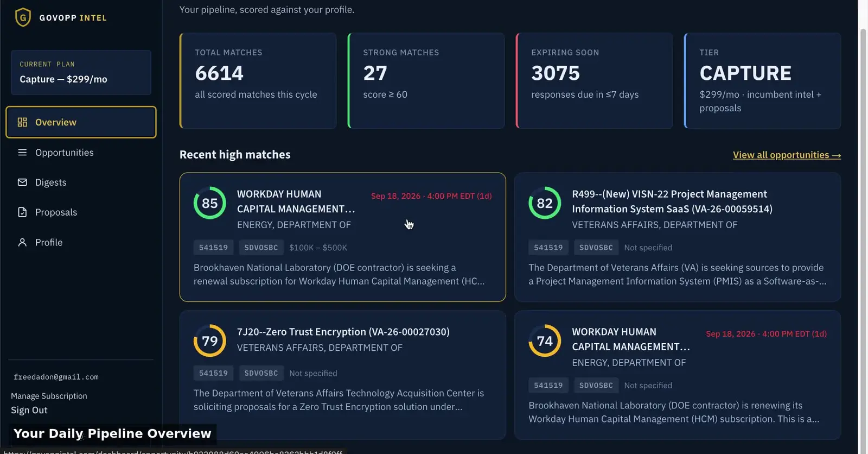Click the freedadon@gmail.com account email
The image size is (868, 454).
pos(56,377)
